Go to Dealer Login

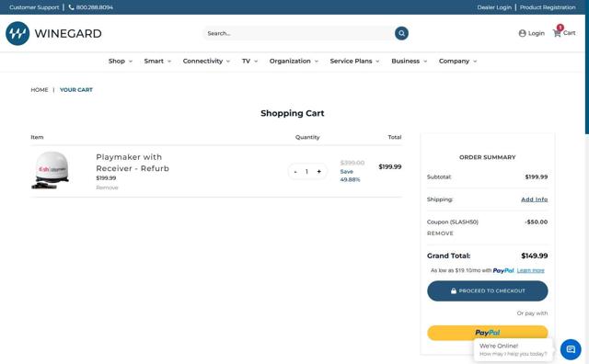point(494,7)
